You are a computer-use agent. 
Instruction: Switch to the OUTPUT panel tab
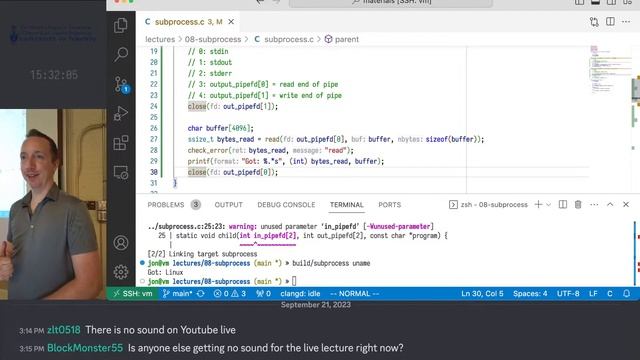[x=229, y=204]
